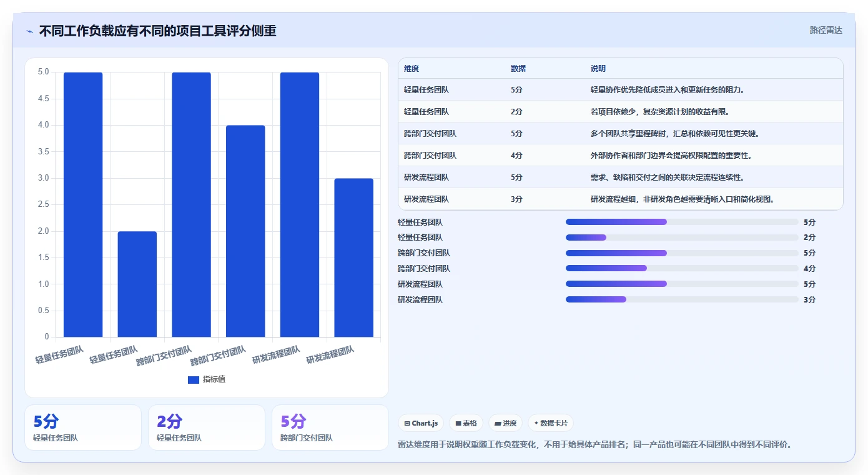Screen dimensions: 868x475
Task: Click the Chart.js chip
Action: tap(422, 423)
